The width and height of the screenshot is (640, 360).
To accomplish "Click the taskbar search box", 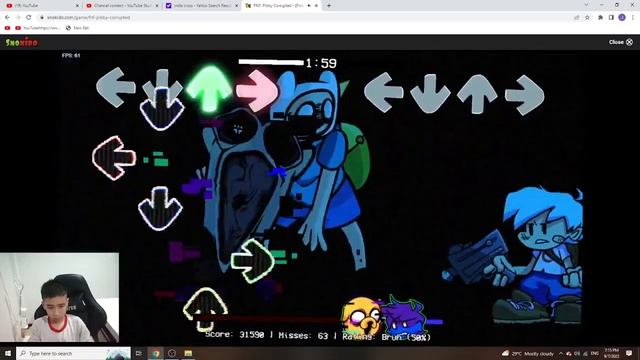I will tap(73, 353).
